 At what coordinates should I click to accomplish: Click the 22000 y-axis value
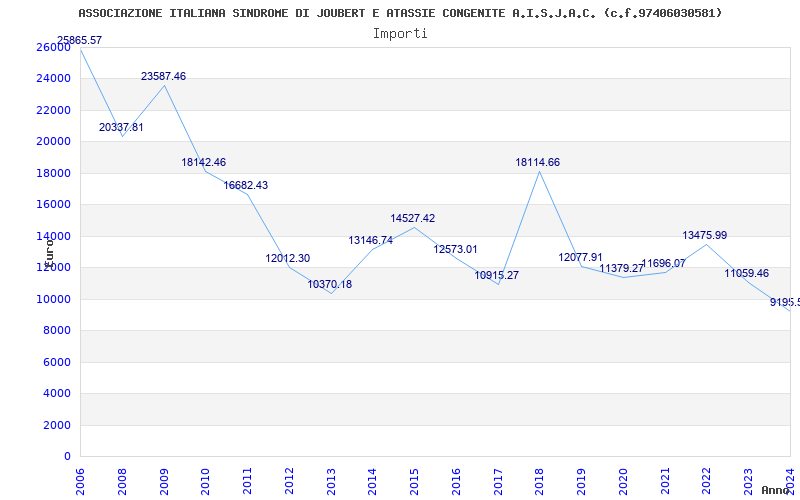click(x=53, y=110)
